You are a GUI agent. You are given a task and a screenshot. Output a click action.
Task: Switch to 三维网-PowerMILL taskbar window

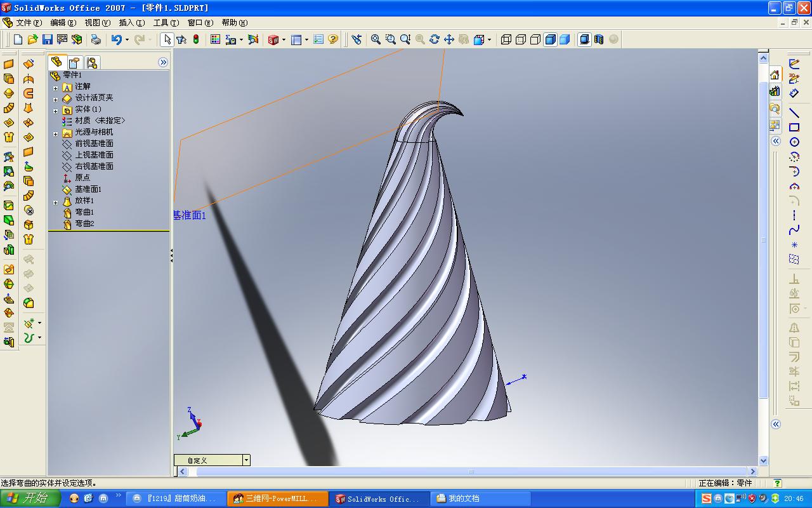[x=278, y=498]
